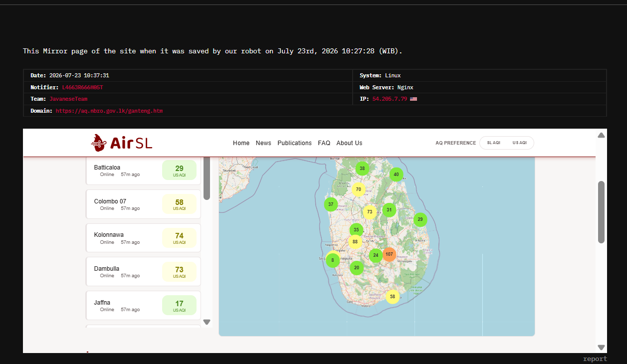627x364 pixels.
Task: Click the yellow map marker showing 88
Action: click(355, 242)
